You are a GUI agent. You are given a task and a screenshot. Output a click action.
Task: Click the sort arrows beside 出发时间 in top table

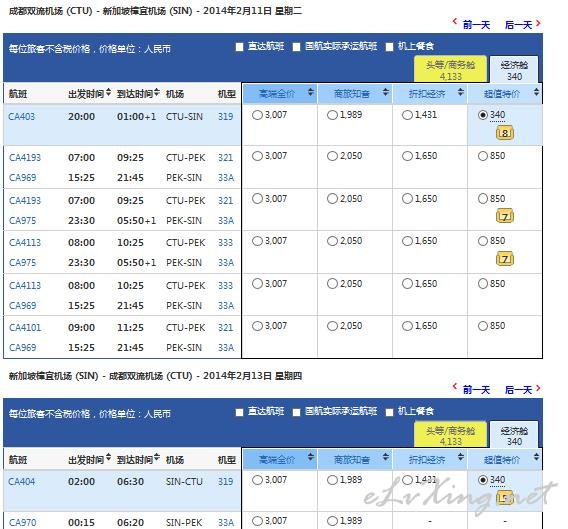point(108,92)
